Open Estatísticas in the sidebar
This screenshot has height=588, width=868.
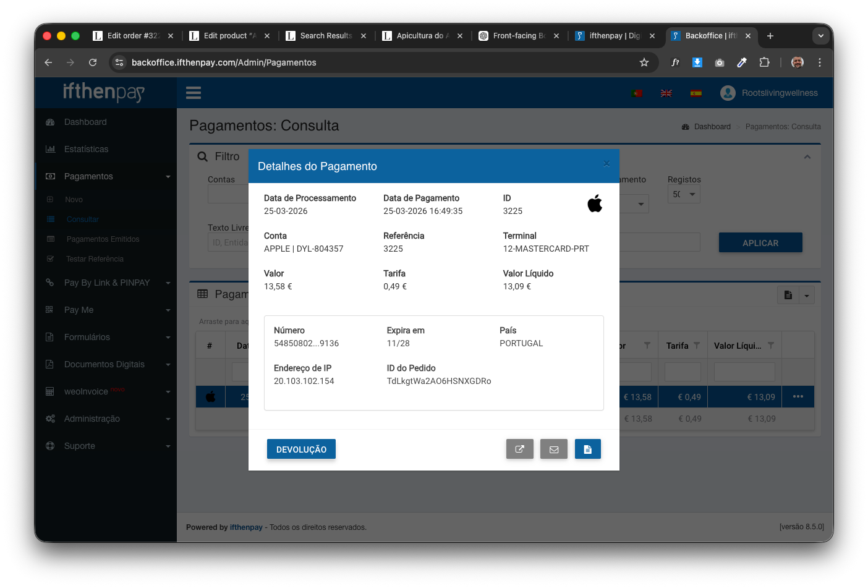pos(86,149)
